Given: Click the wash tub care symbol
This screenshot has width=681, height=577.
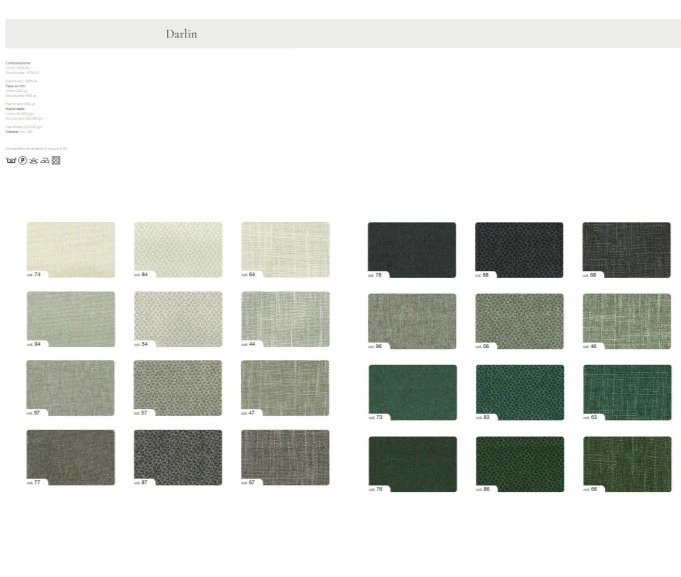Looking at the screenshot, I should 11,160.
